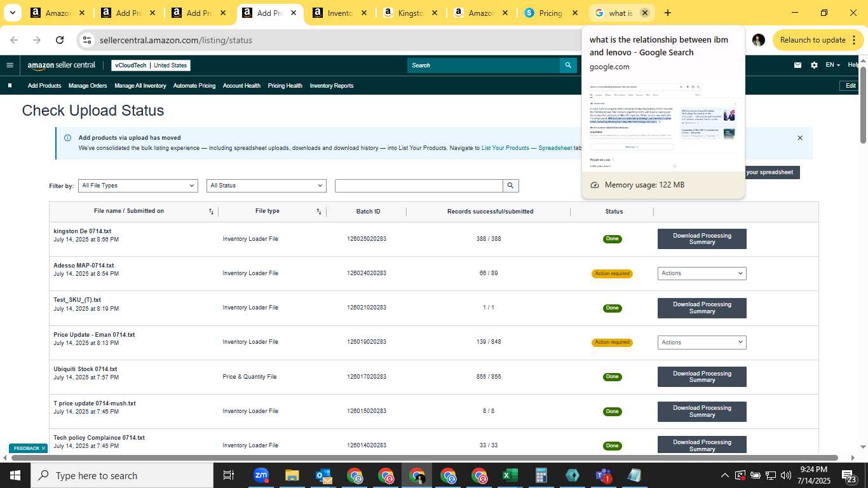868x488 pixels.
Task: Click the horizontal page scrollbar
Action: click(424, 457)
